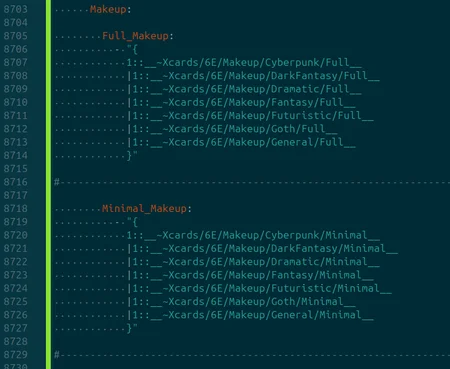This screenshot has height=369, width=450.
Task: Click line number 8705 in gutter
Action: [15, 36]
